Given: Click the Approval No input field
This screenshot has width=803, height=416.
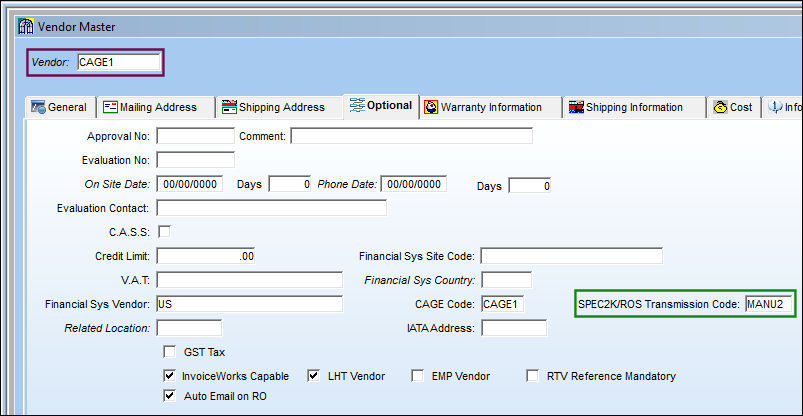Looking at the screenshot, I should (x=195, y=136).
